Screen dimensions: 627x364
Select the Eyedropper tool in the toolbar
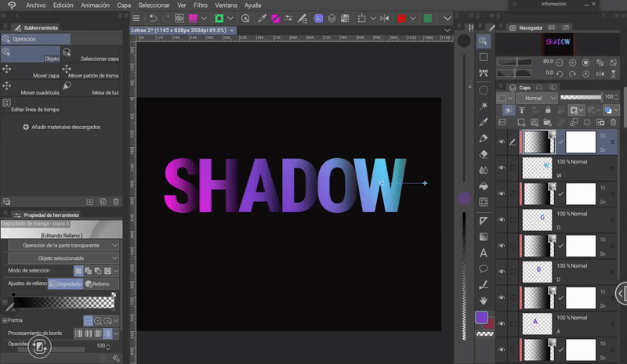(484, 121)
